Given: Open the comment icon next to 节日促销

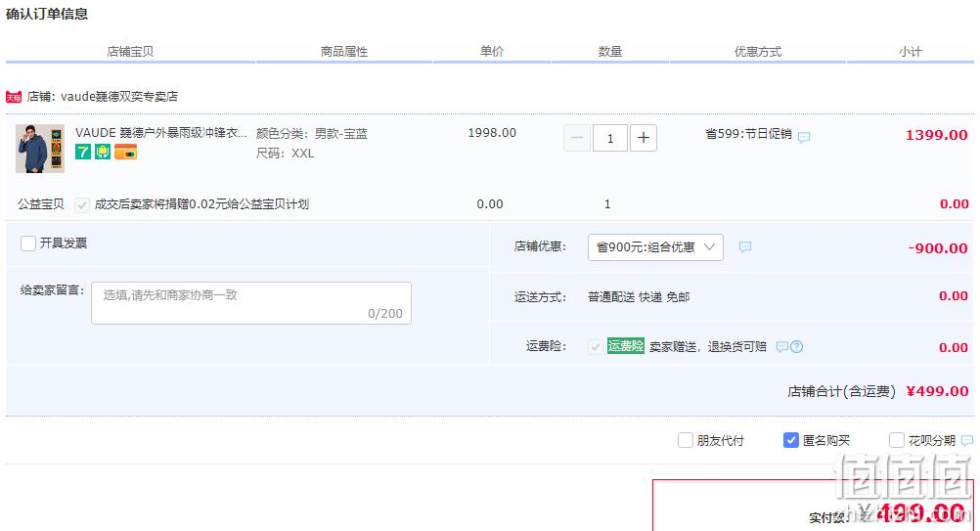Looking at the screenshot, I should (x=804, y=137).
